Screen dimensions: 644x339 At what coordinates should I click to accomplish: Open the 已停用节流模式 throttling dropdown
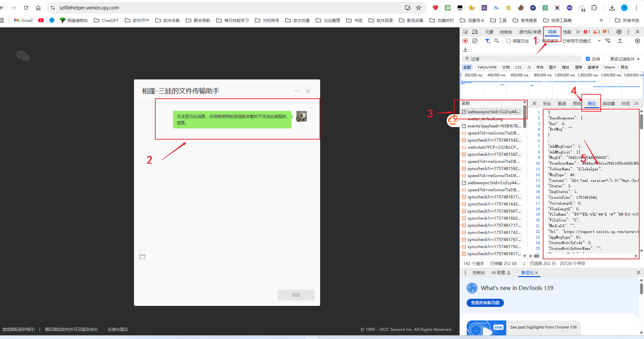pyautogui.click(x=581, y=41)
